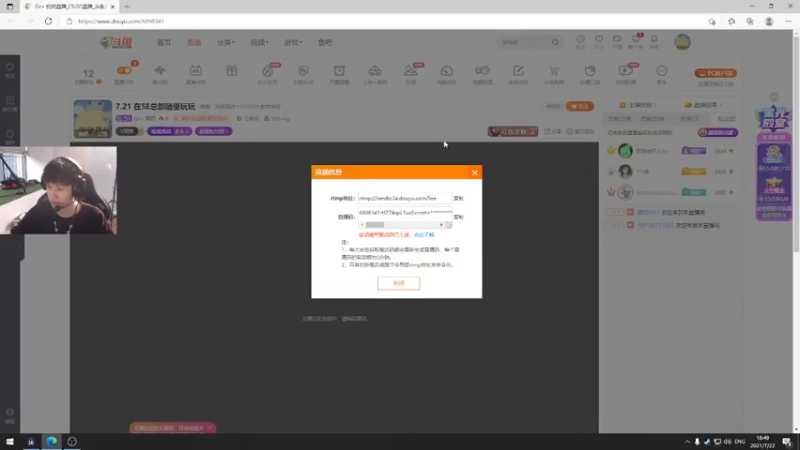This screenshot has height=450, width=800.
Task: Click the stream key scrollbar left arrow
Action: [362, 225]
